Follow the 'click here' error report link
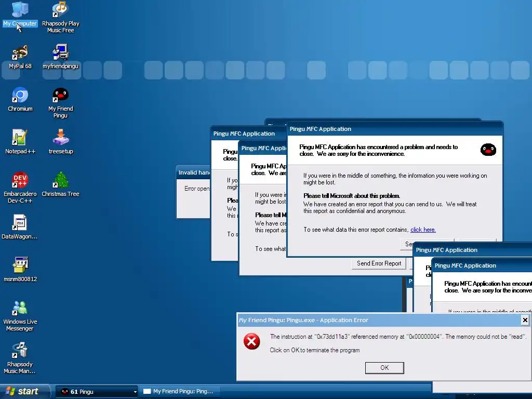532x399 pixels. pyautogui.click(x=423, y=230)
